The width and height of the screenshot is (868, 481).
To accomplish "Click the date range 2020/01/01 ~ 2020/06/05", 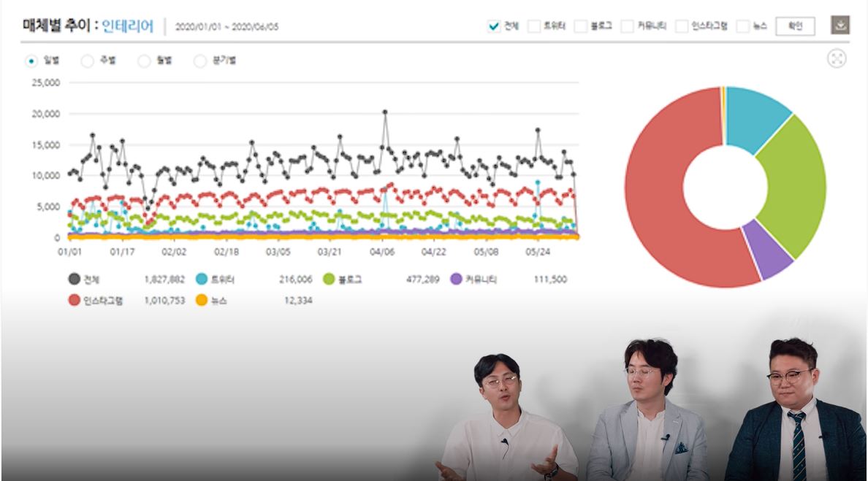I will point(227,26).
